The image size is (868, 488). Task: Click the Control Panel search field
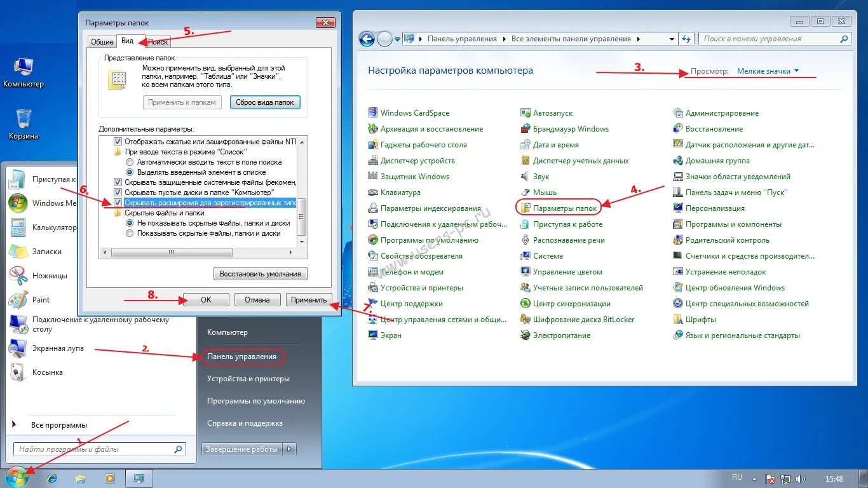point(775,39)
